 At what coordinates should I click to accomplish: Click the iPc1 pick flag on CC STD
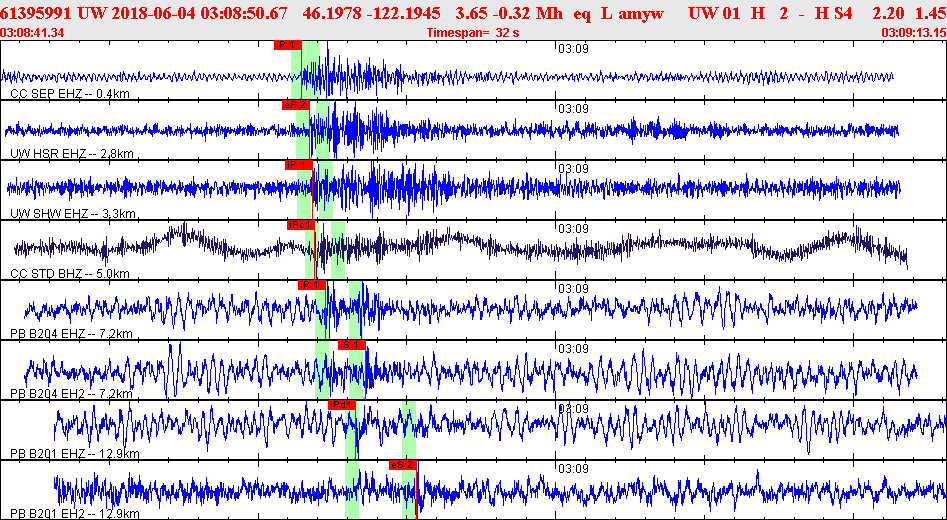301,225
